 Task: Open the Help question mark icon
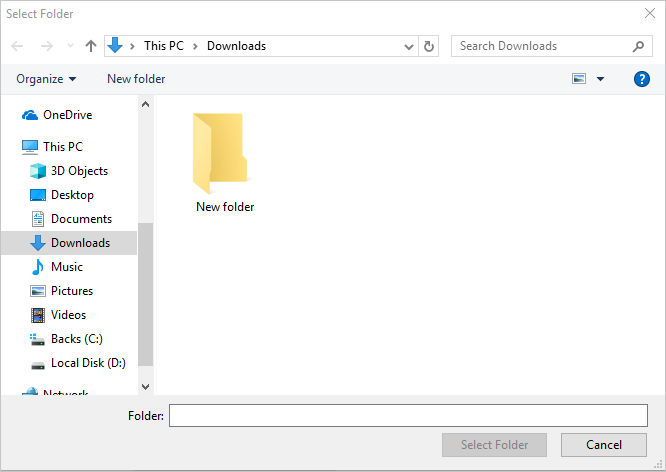tap(642, 79)
